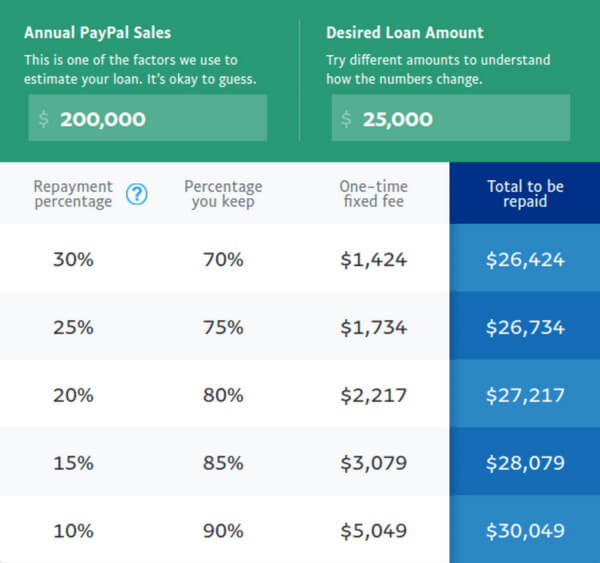Select the 70% you keep value

(223, 259)
